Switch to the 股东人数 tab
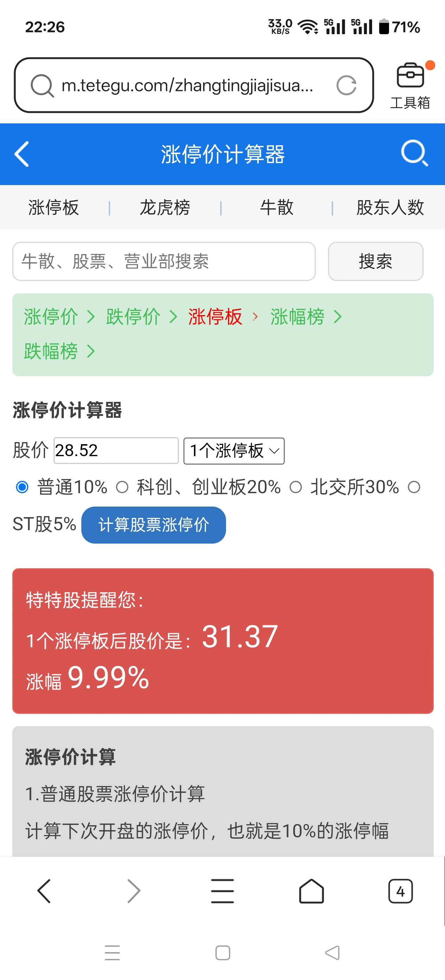Image resolution: width=445 pixels, height=980 pixels. click(x=389, y=208)
